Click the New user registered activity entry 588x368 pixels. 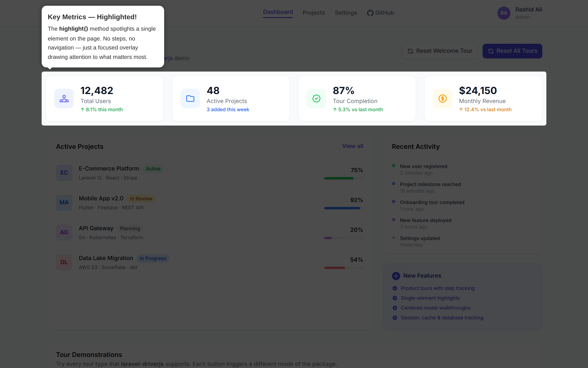tap(423, 169)
